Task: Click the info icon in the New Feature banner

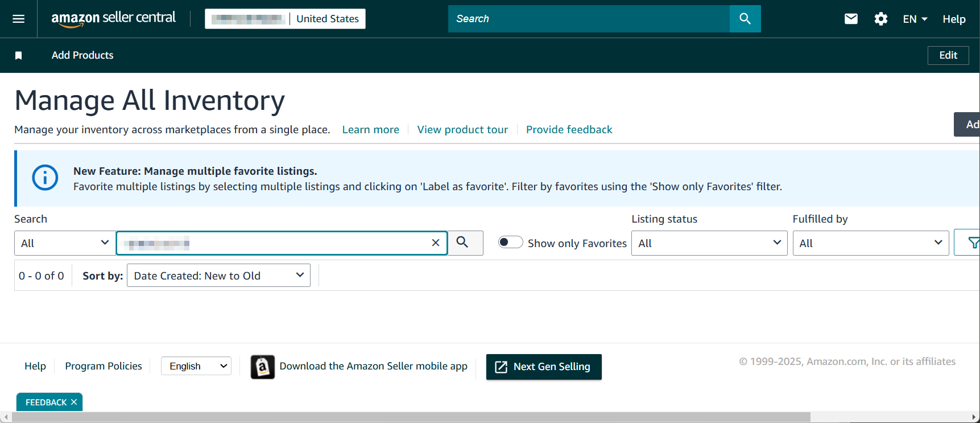Action: [x=45, y=178]
